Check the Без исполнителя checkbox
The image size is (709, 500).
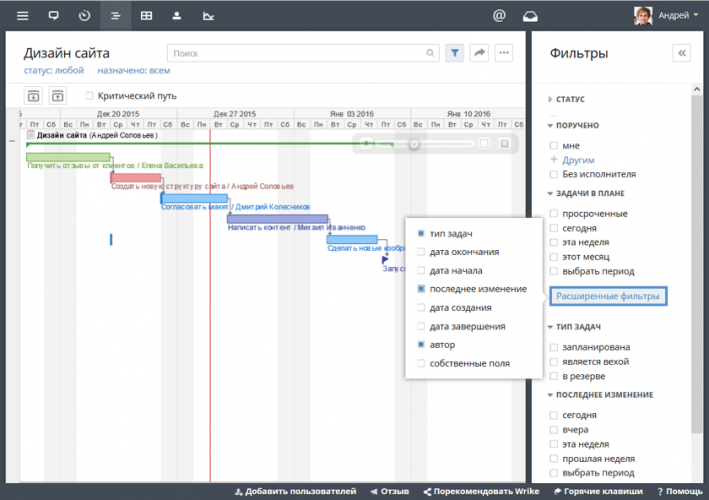[x=553, y=174]
